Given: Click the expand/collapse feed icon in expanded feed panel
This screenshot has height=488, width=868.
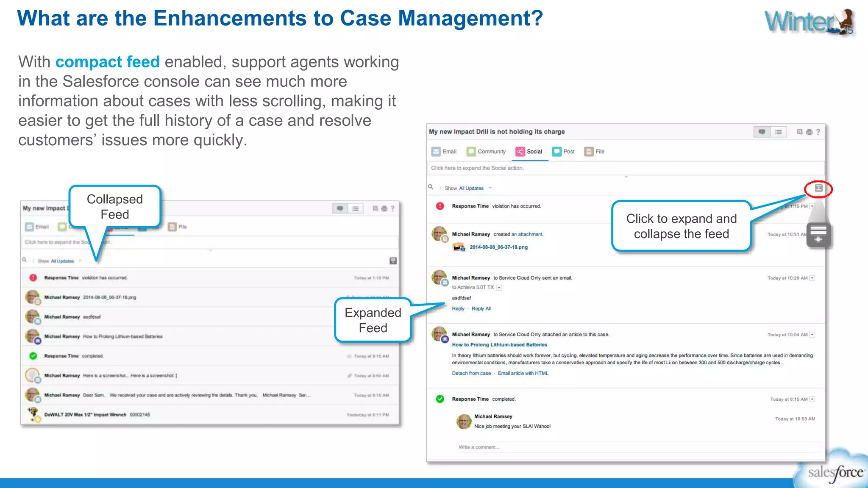Looking at the screenshot, I should pos(818,188).
